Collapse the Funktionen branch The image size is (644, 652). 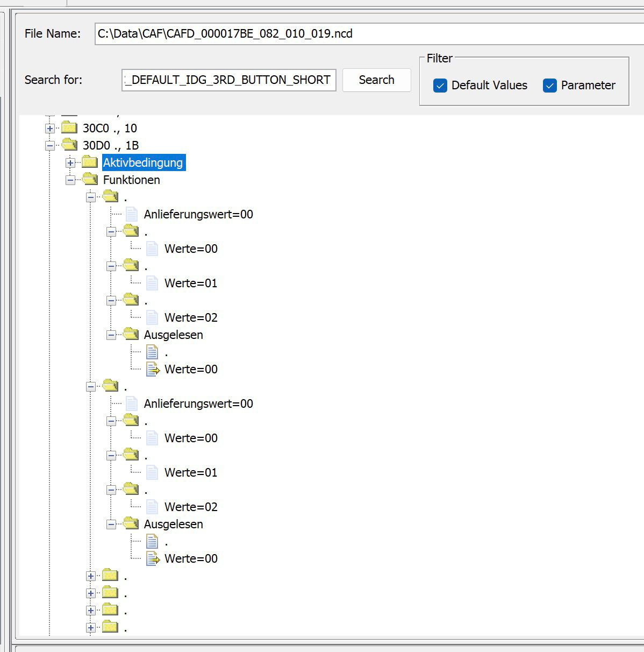[x=70, y=180]
